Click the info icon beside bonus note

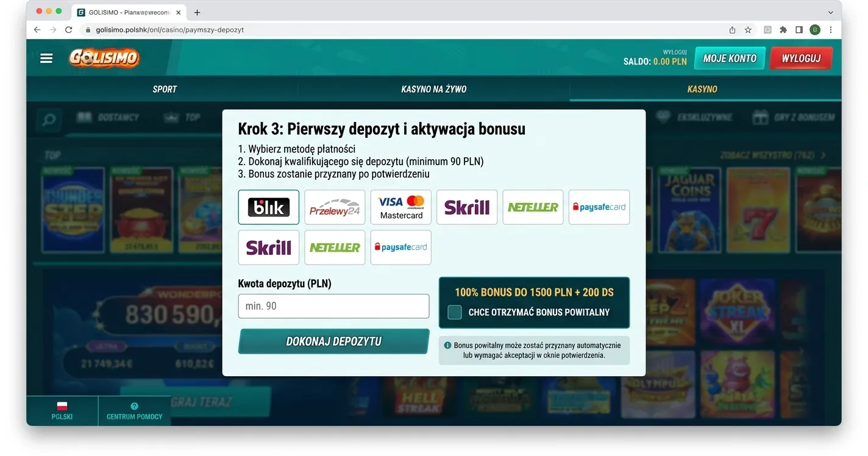pos(448,345)
